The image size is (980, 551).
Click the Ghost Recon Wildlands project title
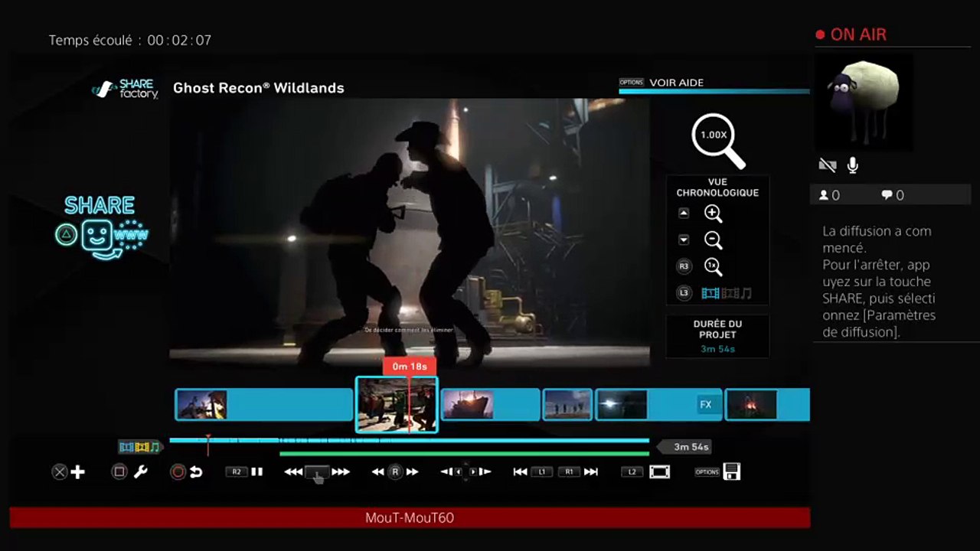[259, 88]
